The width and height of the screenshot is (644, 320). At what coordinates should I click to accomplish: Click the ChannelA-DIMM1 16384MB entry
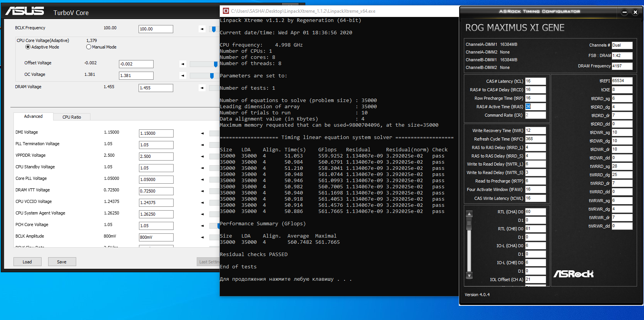point(491,44)
